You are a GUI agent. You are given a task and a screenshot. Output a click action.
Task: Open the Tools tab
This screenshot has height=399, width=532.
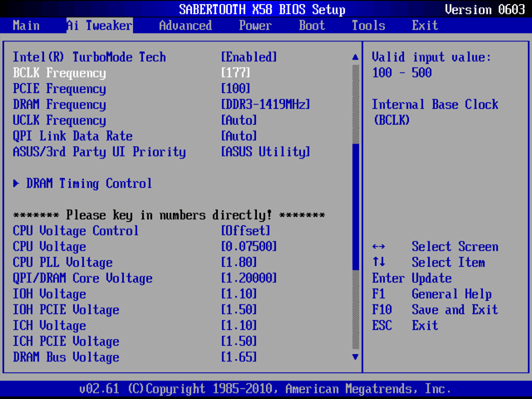368,26
